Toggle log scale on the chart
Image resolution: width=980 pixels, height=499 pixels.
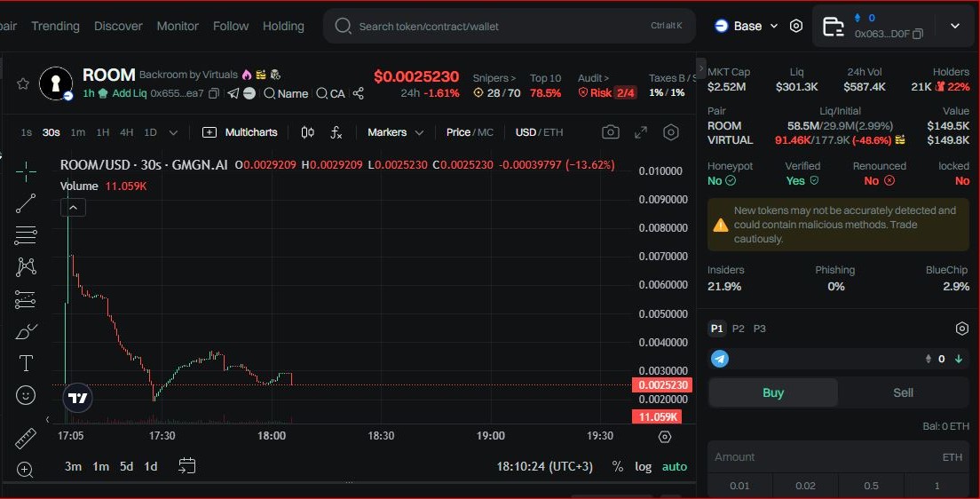point(643,466)
